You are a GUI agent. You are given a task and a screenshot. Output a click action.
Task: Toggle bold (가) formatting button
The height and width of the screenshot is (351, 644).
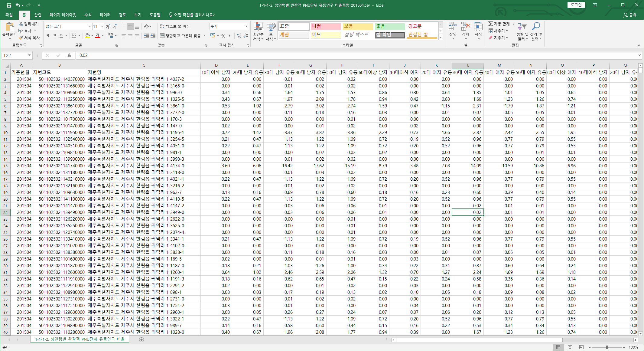pyautogui.click(x=48, y=36)
